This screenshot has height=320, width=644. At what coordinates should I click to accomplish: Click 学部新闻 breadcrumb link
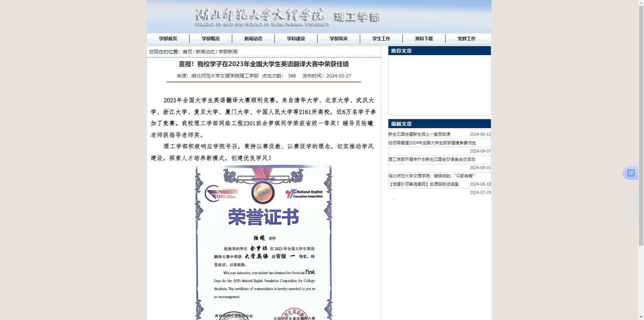click(228, 52)
